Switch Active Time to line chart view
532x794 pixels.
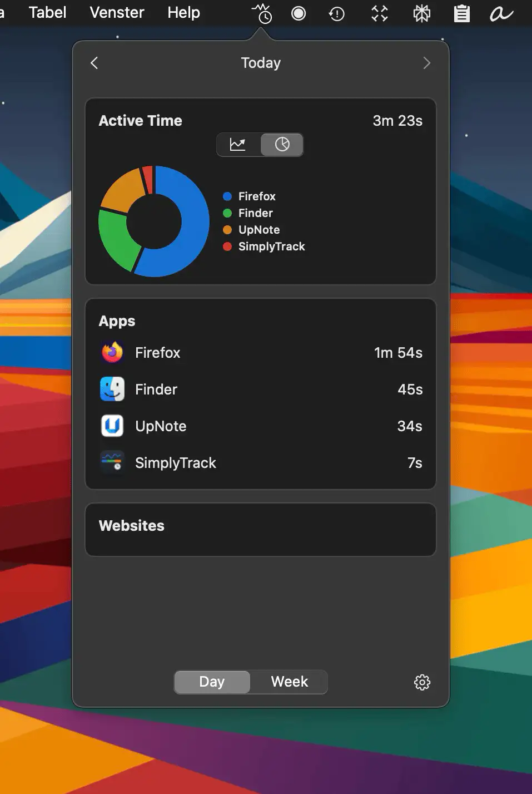click(x=238, y=145)
